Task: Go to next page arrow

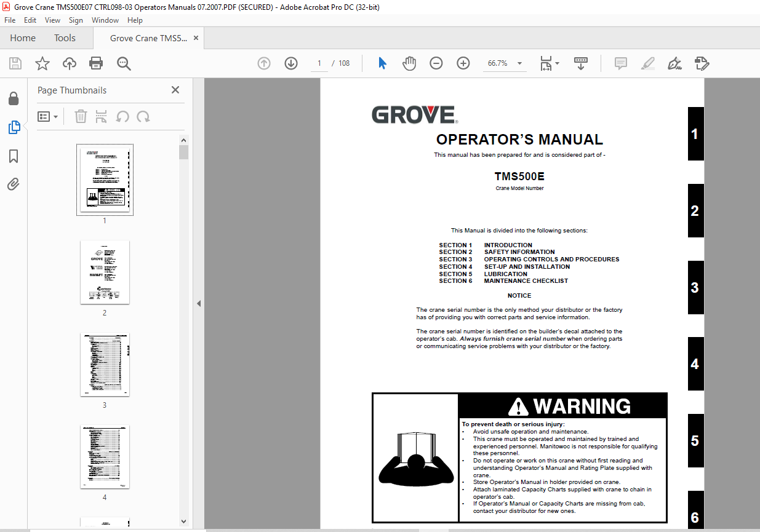Action: click(x=291, y=63)
